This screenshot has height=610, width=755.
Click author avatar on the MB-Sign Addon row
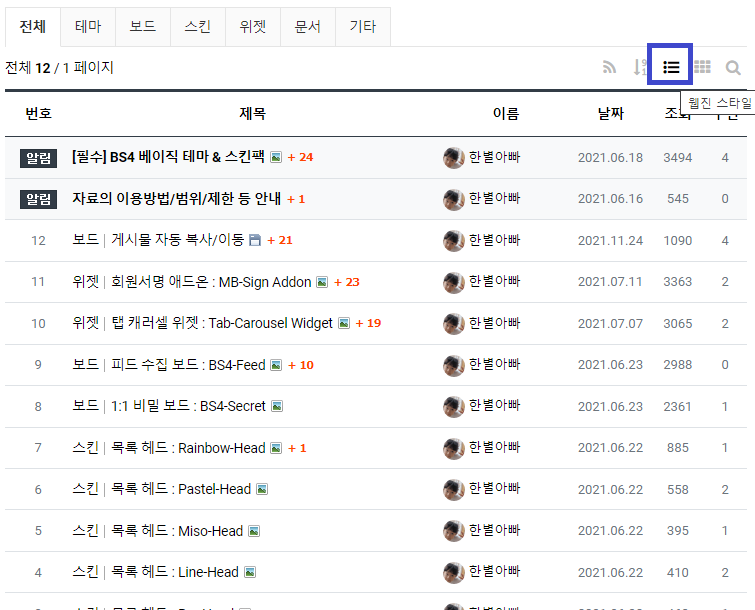pyautogui.click(x=454, y=282)
